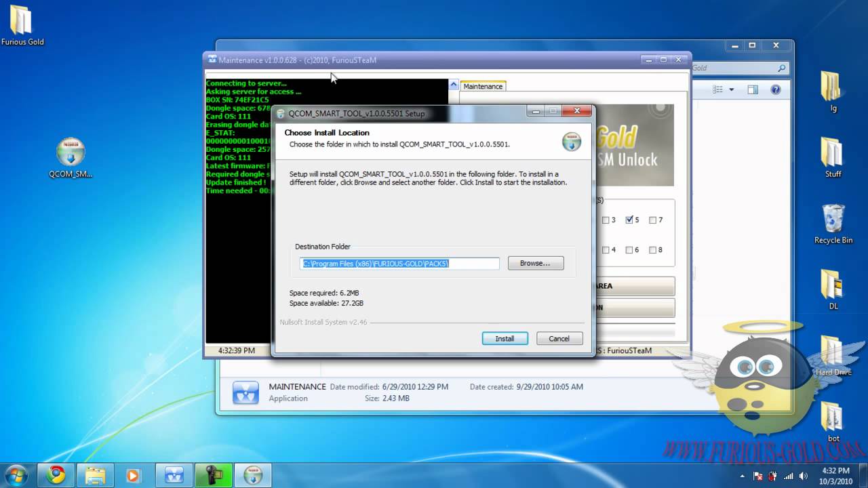Click the search magnifier in Explorer window

(x=781, y=68)
